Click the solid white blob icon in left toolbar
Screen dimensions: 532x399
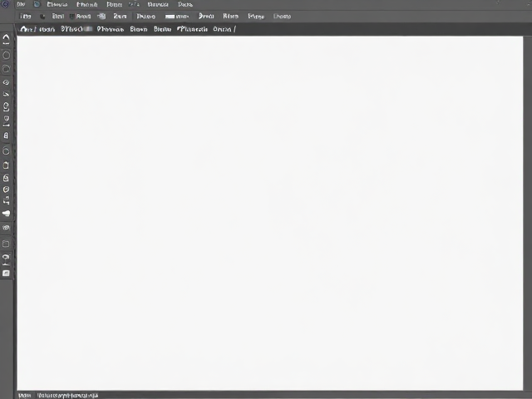point(6,214)
